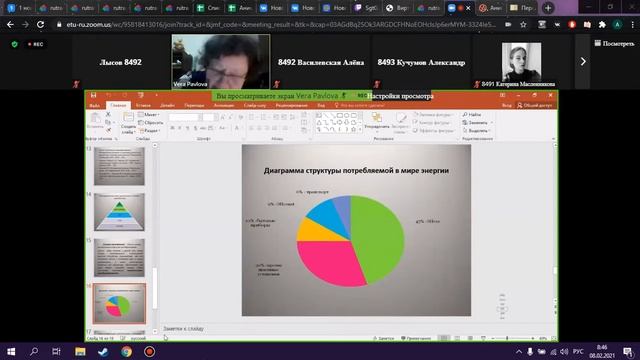This screenshot has height=360, width=640.
Task: Open the Раздел section dropdown
Action: pyautogui.click(x=149, y=131)
